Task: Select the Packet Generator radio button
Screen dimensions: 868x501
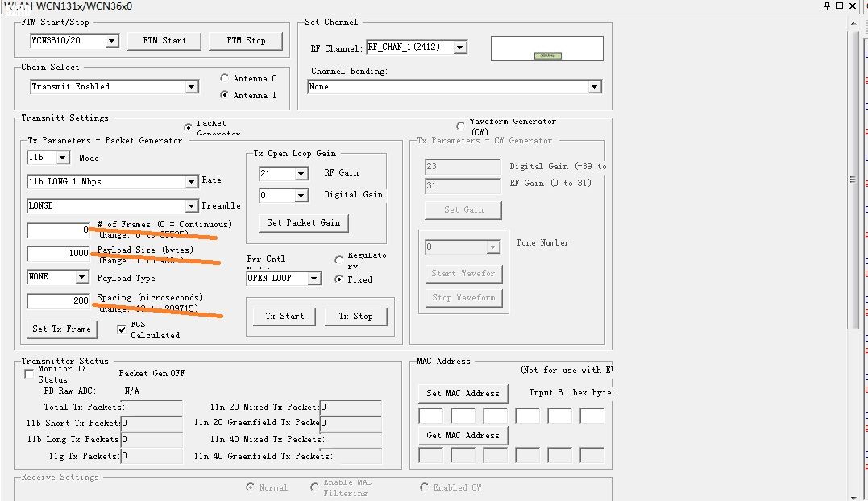Action: 189,127
